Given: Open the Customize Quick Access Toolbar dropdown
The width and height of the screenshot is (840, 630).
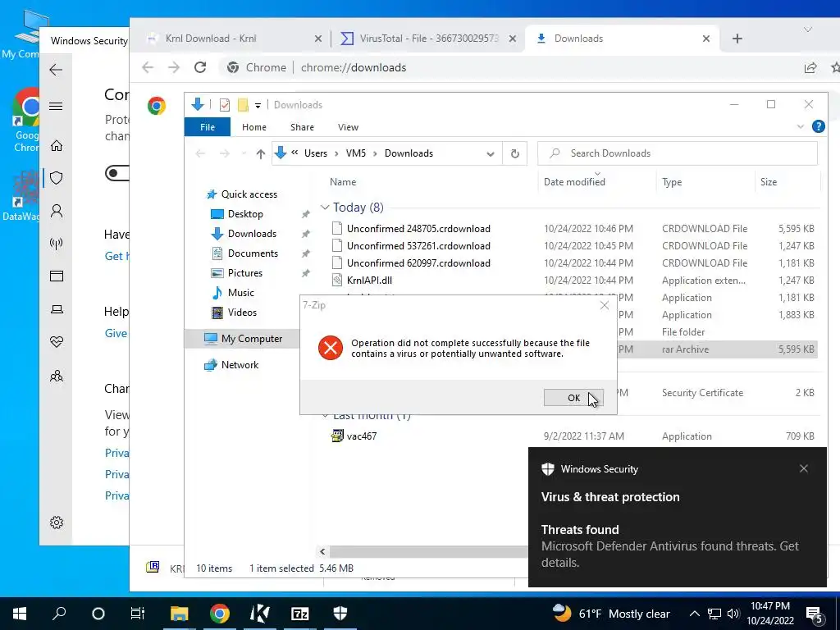Looking at the screenshot, I should click(x=258, y=106).
